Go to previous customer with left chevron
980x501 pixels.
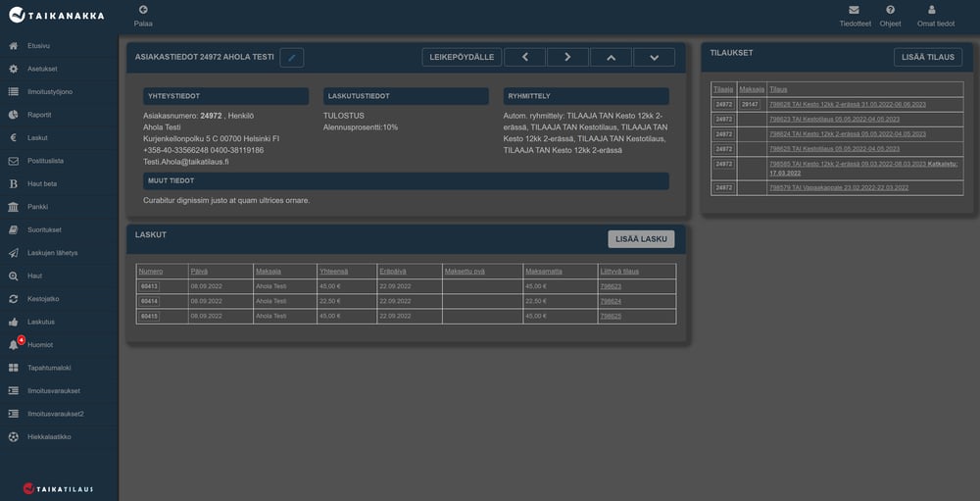pyautogui.click(x=524, y=57)
